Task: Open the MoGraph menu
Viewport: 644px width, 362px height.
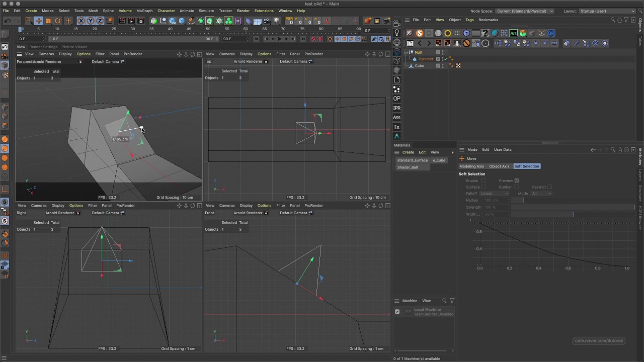Action: 144,11
